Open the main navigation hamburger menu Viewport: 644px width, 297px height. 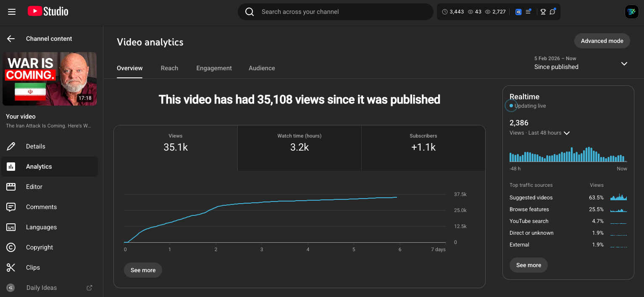(11, 11)
